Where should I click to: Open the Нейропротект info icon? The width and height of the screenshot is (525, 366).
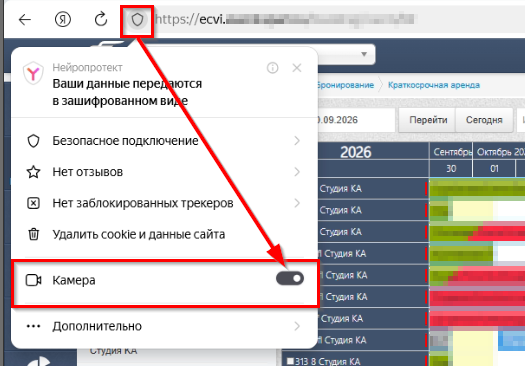pos(273,68)
